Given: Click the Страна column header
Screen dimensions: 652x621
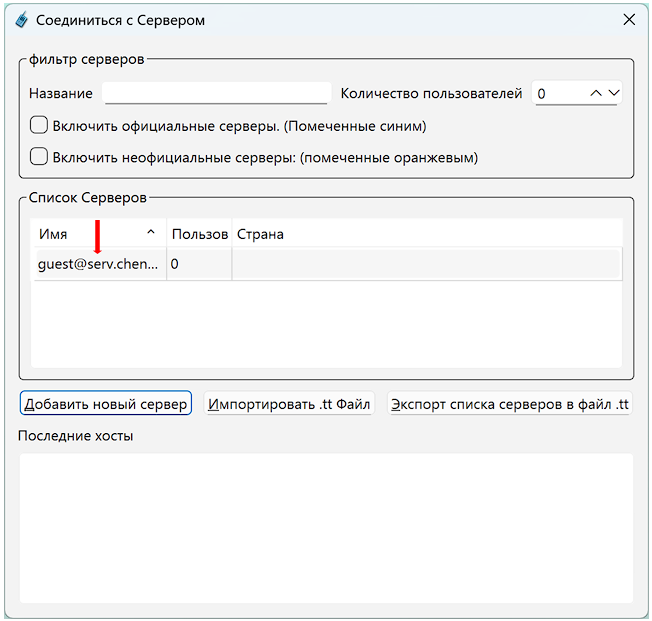Looking at the screenshot, I should point(427,234).
